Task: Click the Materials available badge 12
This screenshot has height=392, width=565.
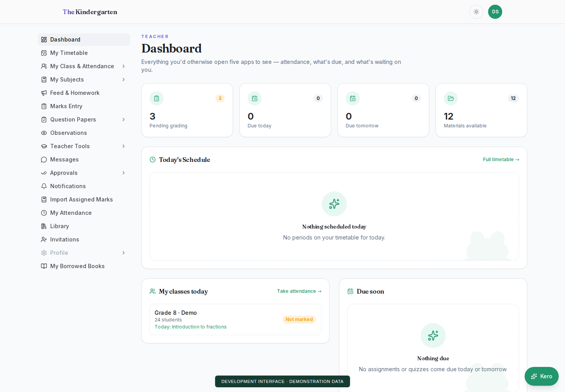Action: 513,98
